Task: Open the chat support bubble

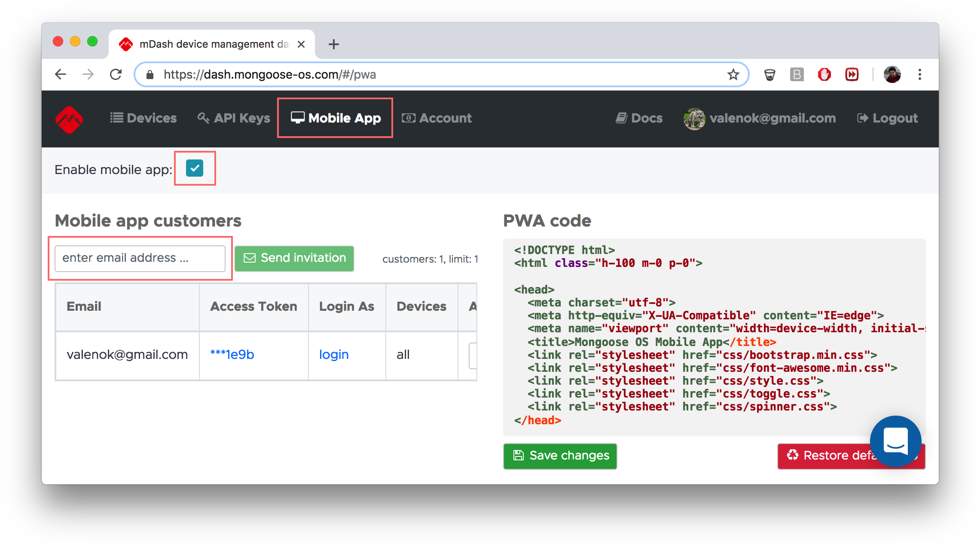Action: (x=896, y=441)
